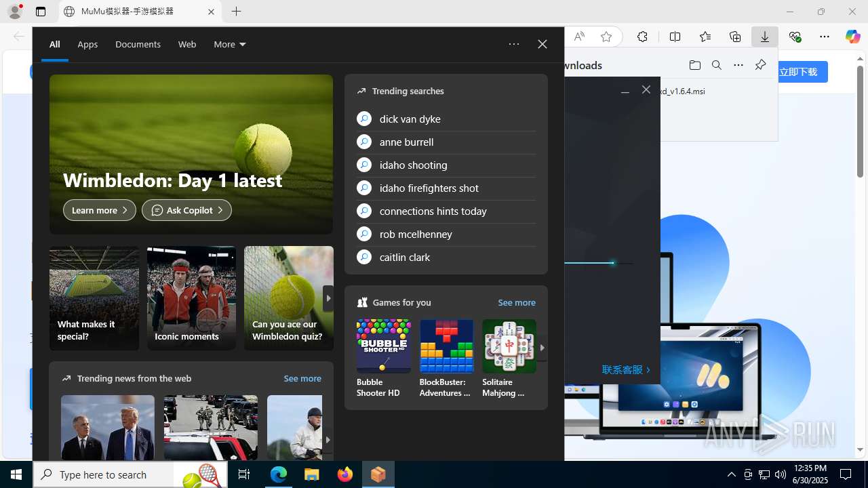Viewport: 868px width, 488px height.
Task: Open 'What makes it special?' card
Action: click(94, 298)
